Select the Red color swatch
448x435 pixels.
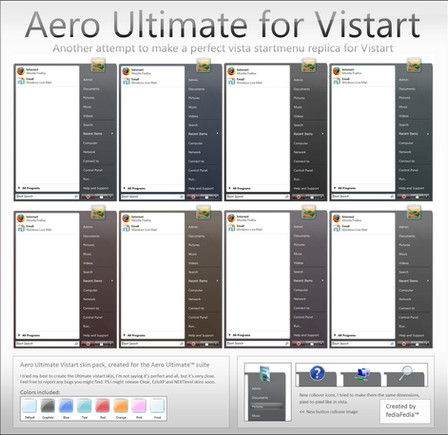coord(103,406)
